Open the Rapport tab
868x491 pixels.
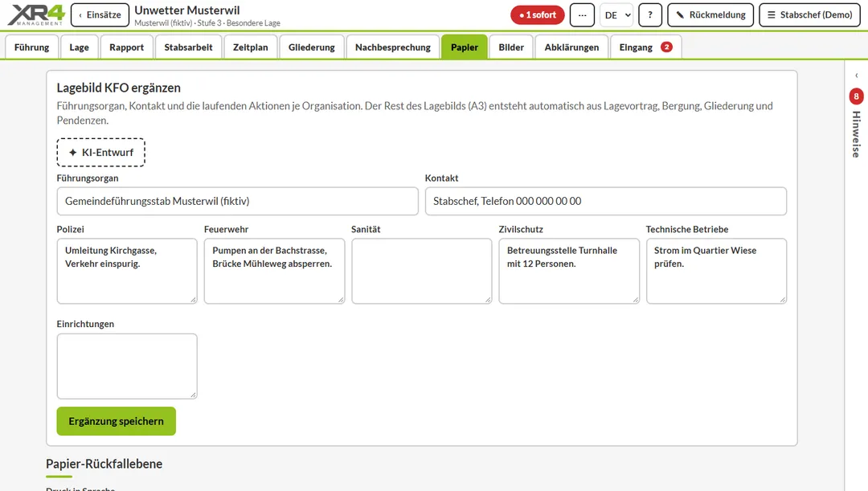point(127,47)
